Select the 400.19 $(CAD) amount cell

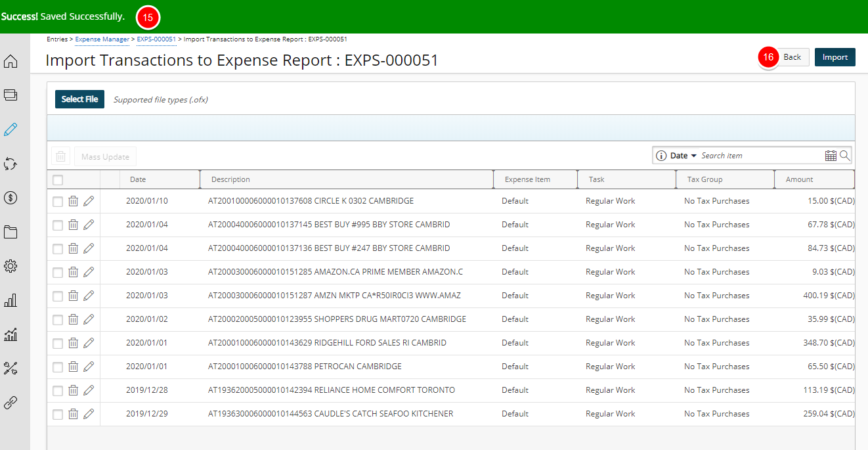point(829,296)
